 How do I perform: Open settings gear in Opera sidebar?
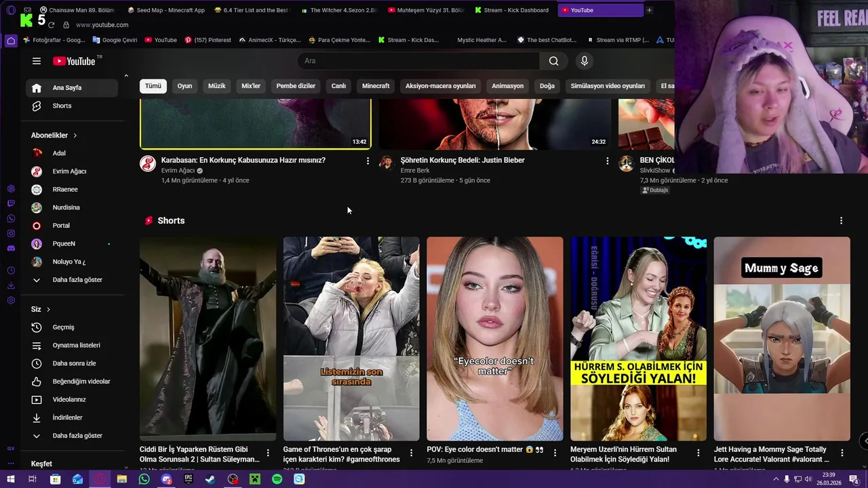11,300
